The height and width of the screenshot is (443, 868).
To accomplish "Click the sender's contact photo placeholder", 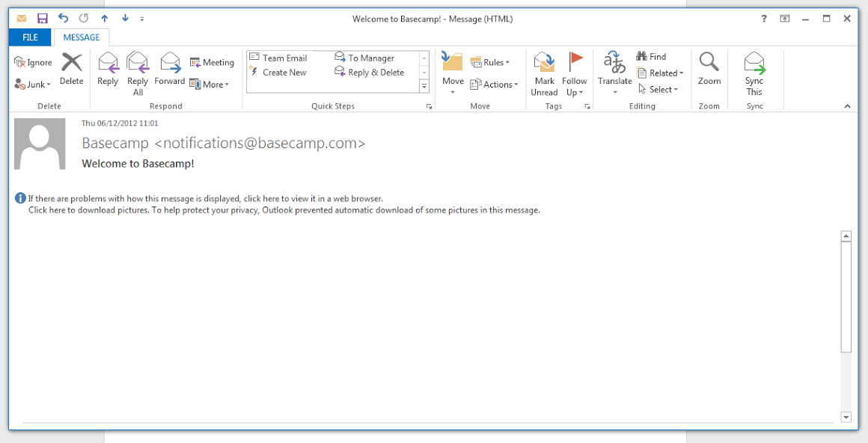I will [40, 144].
